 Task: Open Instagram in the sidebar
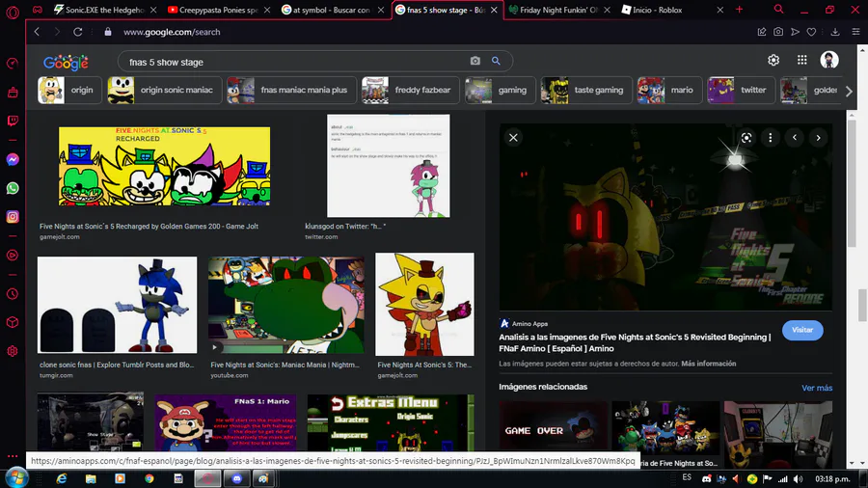(x=13, y=217)
